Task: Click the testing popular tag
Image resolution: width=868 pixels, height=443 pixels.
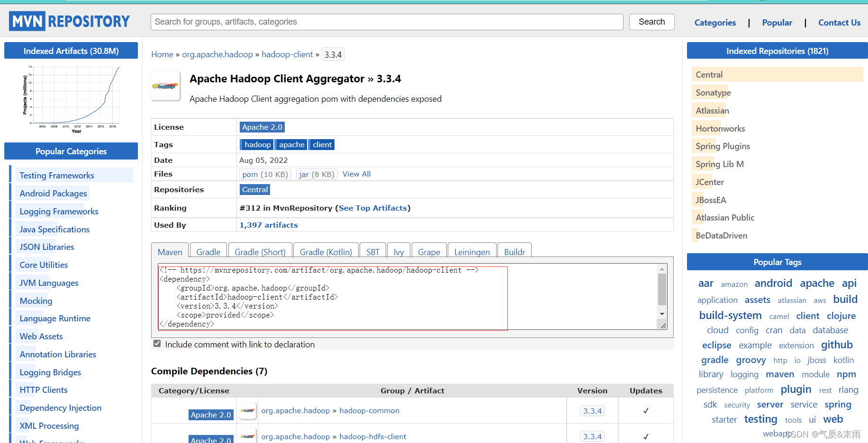Action: (760, 419)
